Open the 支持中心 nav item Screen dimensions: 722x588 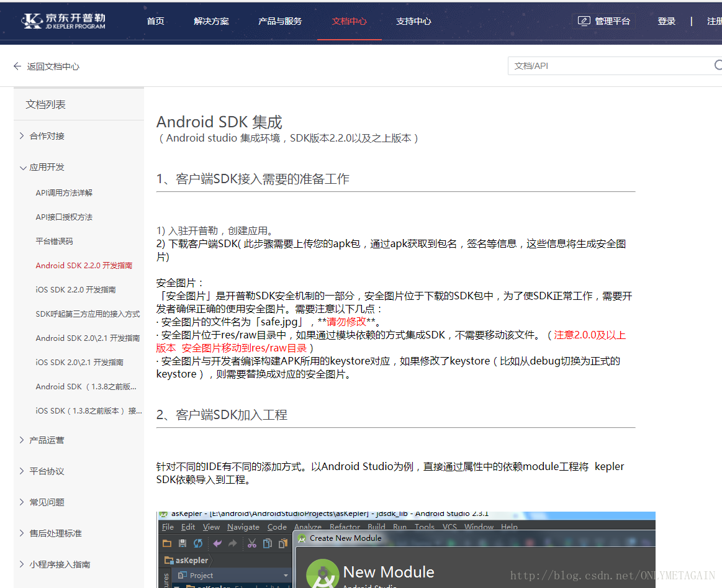[413, 21]
